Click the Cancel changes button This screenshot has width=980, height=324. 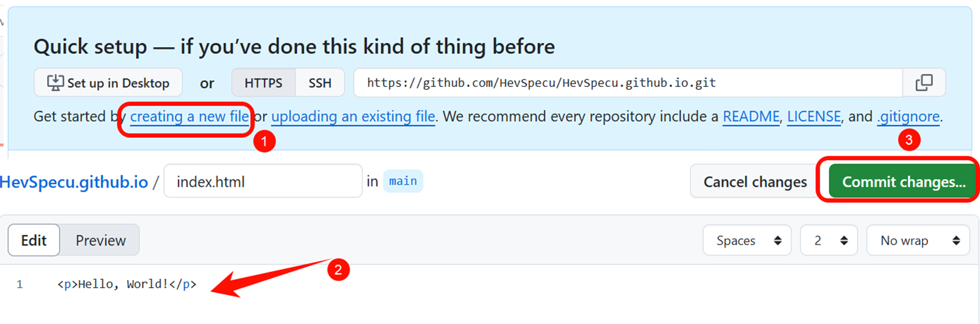(755, 182)
